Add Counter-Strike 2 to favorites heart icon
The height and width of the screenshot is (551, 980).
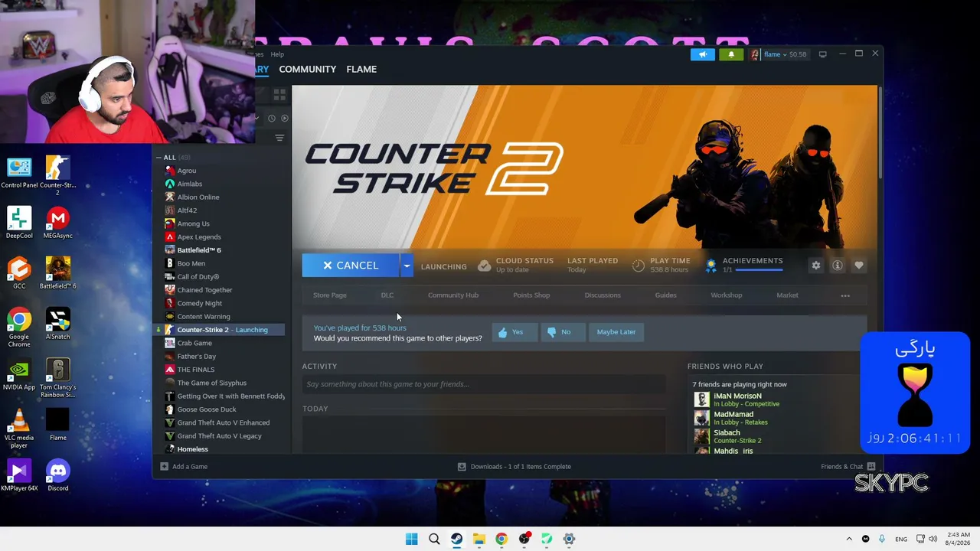click(x=859, y=266)
